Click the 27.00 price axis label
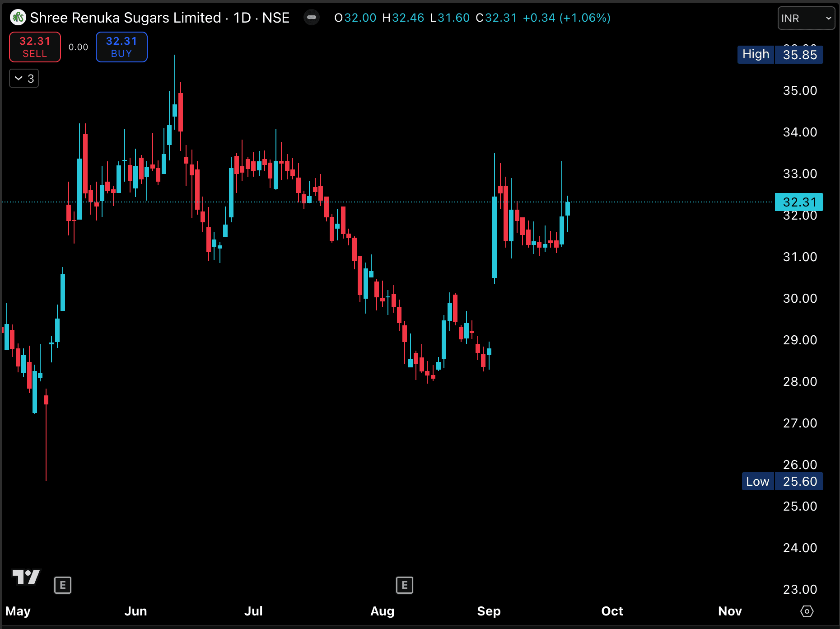The height and width of the screenshot is (629, 840). click(800, 423)
